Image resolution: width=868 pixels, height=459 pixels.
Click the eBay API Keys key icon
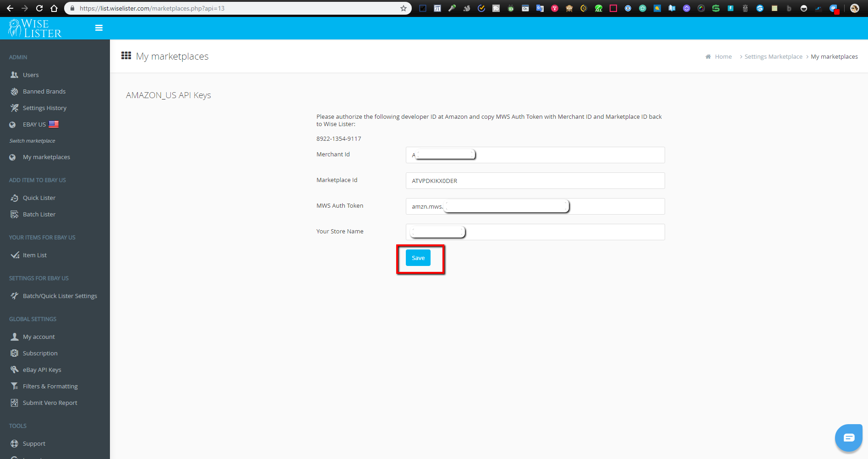click(14, 370)
